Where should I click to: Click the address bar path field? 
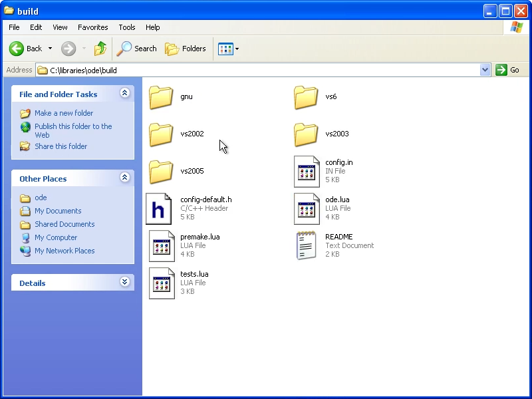(259, 70)
